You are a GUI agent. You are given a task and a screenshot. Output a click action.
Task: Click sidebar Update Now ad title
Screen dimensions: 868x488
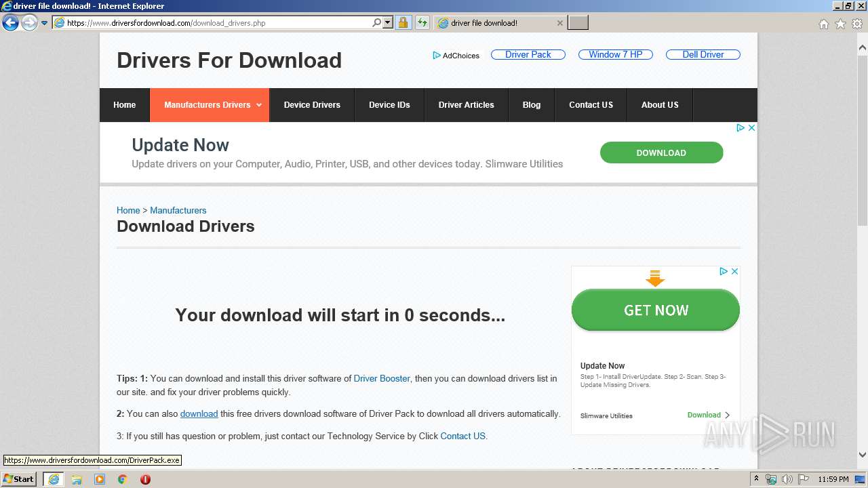[x=602, y=365]
